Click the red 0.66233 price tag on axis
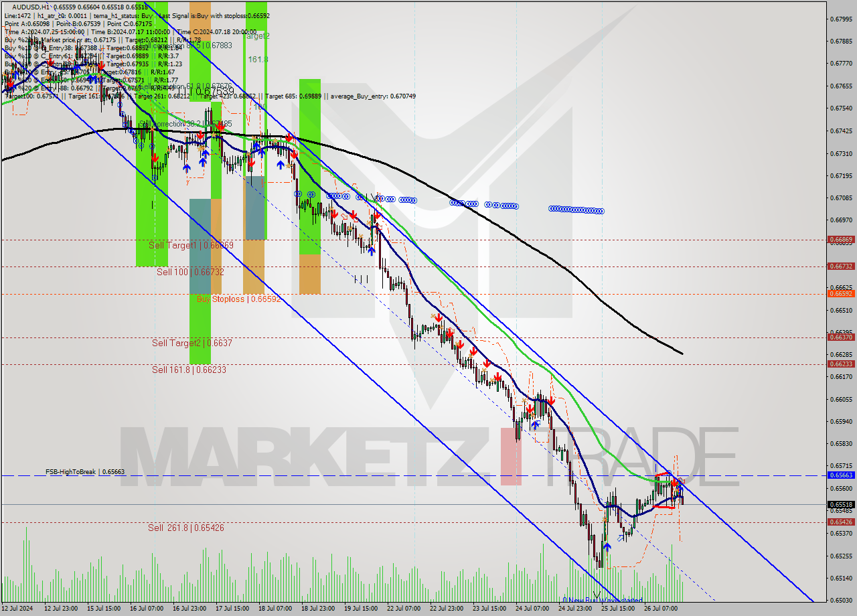Screen dimensions: 857x616 point(840,364)
